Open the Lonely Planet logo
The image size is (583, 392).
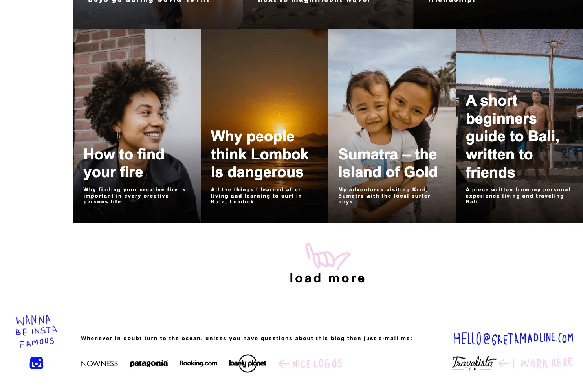tap(247, 363)
